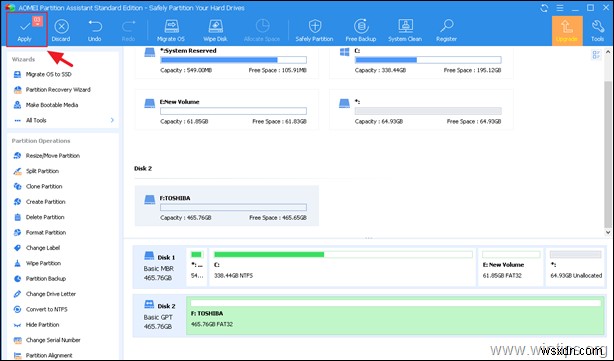Click small system reserved block in Disk 1 map

coord(197,267)
